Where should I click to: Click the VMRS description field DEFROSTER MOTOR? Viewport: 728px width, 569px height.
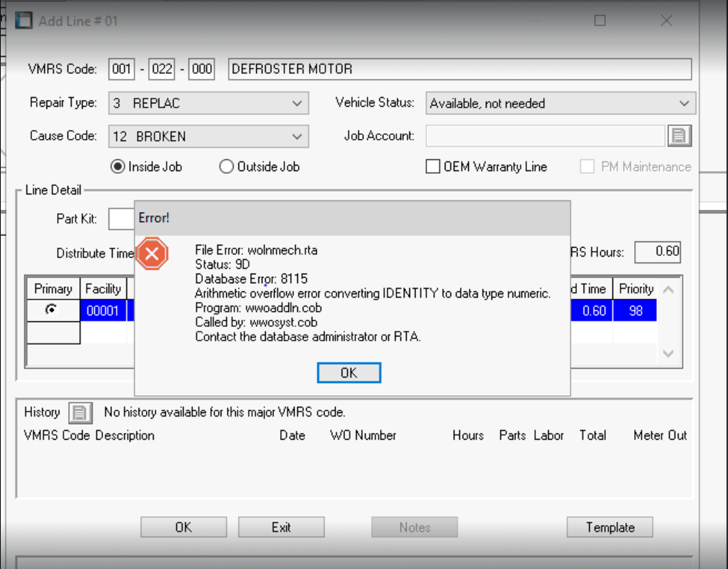click(458, 69)
